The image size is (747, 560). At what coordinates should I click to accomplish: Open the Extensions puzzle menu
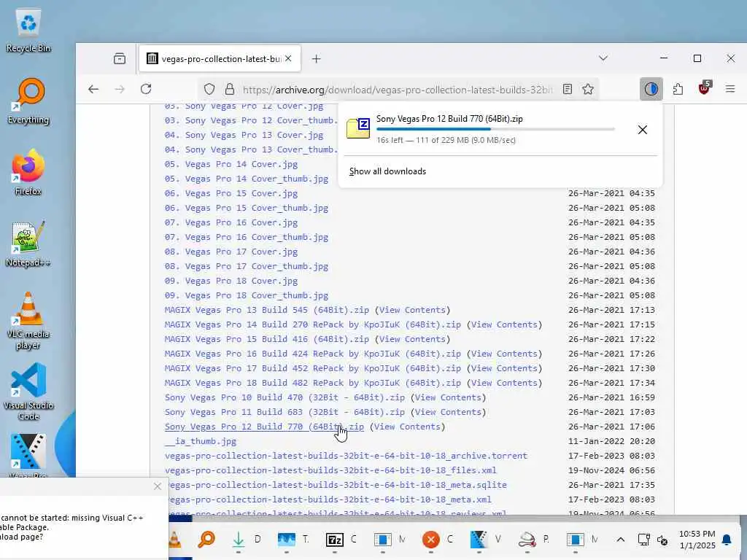678,89
